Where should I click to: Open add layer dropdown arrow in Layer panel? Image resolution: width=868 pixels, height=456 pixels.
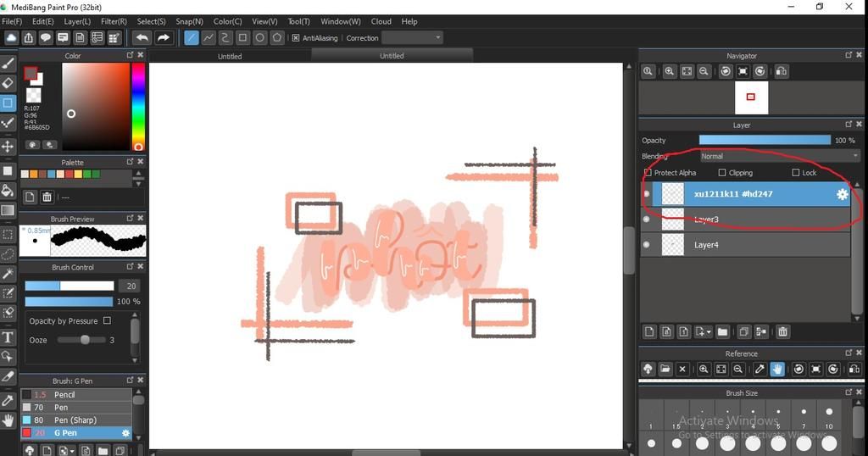(709, 332)
